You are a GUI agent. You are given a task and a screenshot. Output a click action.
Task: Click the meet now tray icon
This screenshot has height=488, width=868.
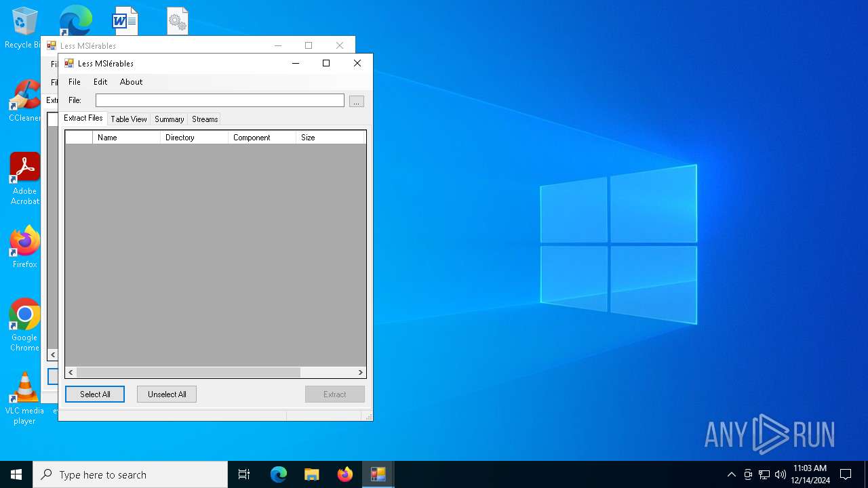point(748,474)
